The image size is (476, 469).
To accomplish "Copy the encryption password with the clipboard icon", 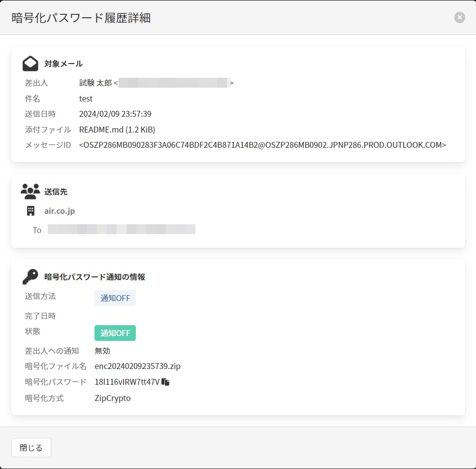I will 165,382.
